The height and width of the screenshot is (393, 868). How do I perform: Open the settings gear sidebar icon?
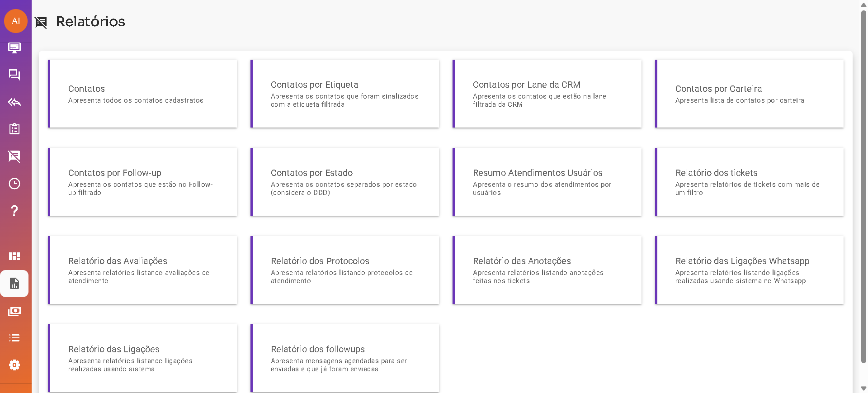tap(14, 365)
